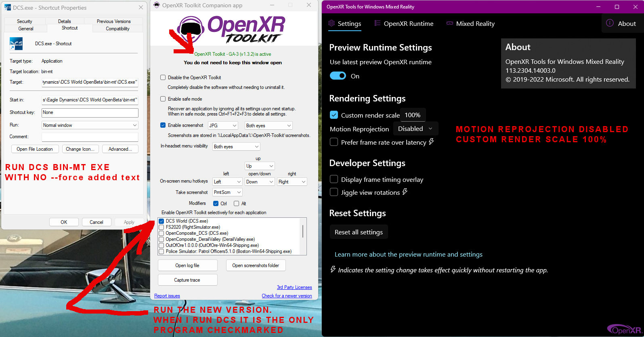Click the lightning icon beside Prefer frame rate
Screen dimensions: 644x337
[431, 142]
